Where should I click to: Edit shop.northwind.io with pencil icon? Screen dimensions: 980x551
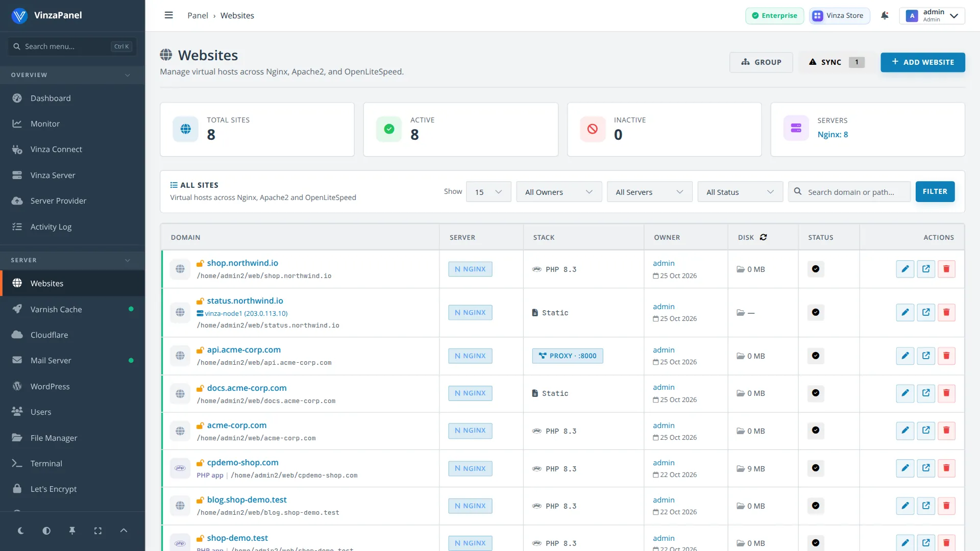[x=905, y=269]
